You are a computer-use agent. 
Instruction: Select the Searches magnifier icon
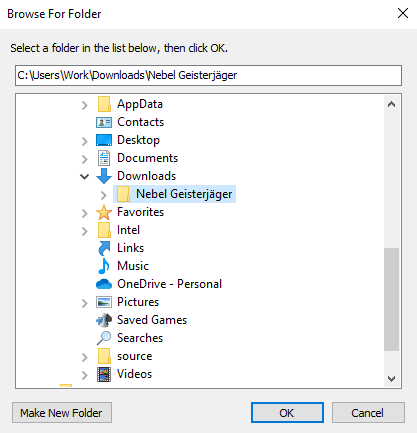pos(104,338)
